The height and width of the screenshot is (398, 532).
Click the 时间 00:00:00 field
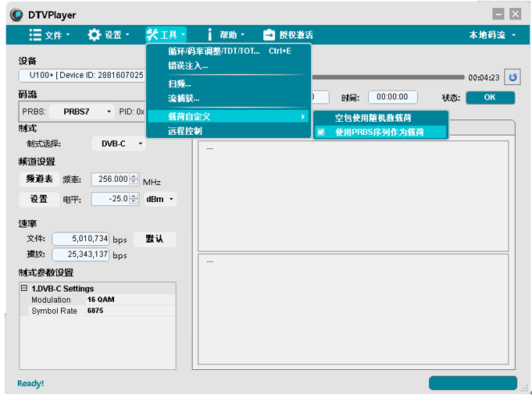pyautogui.click(x=392, y=97)
